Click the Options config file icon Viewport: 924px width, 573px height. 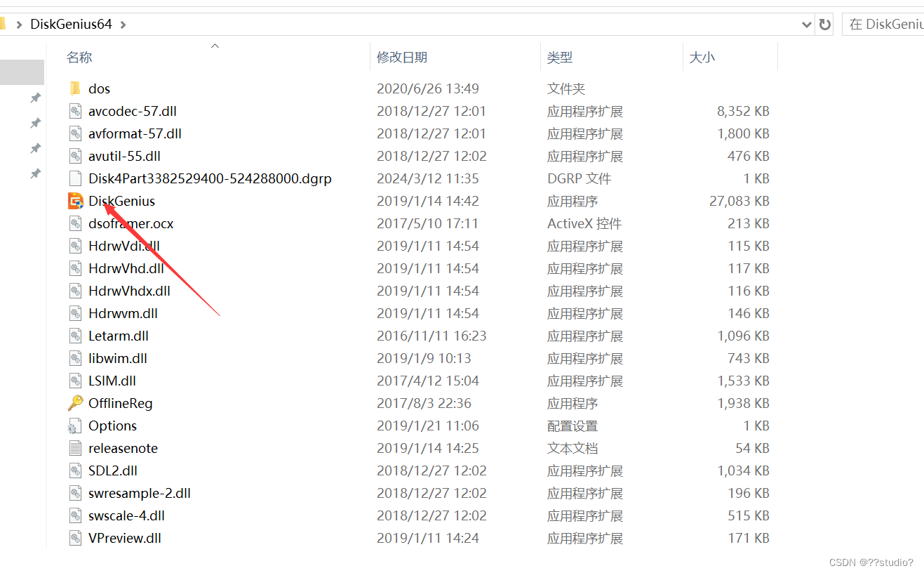point(75,426)
